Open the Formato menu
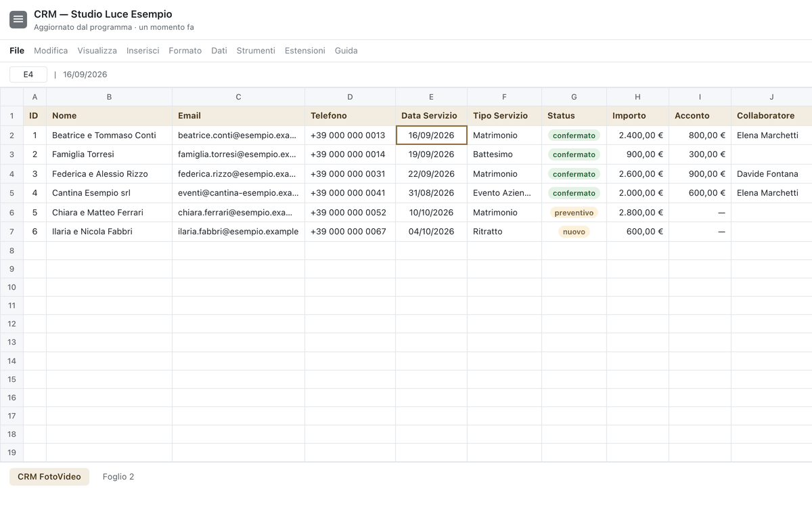The width and height of the screenshot is (812, 508). [x=185, y=51]
